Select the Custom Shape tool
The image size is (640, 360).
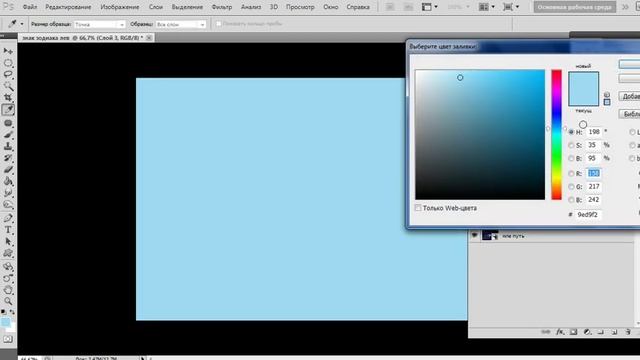pyautogui.click(x=8, y=253)
